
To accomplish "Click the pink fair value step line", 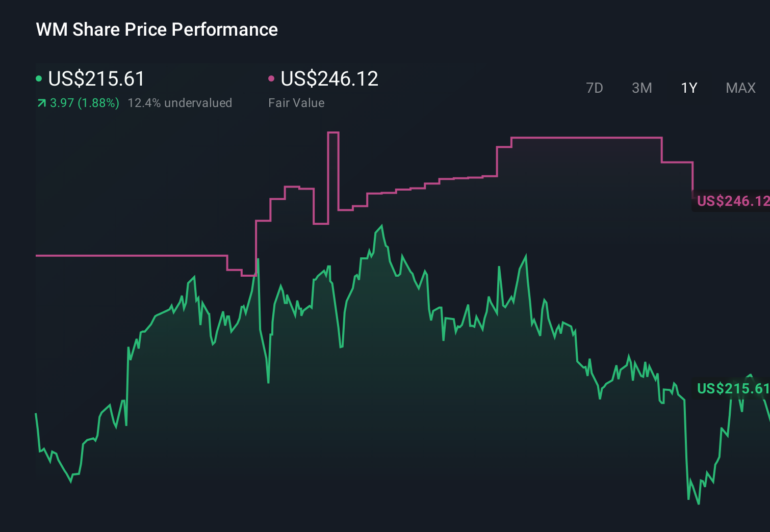I will [127, 255].
